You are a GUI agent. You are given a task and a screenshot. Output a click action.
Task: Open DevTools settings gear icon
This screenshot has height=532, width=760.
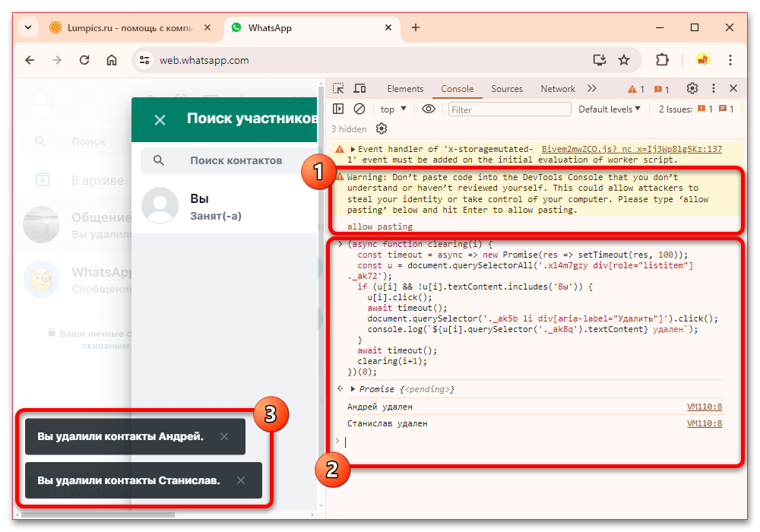click(692, 88)
